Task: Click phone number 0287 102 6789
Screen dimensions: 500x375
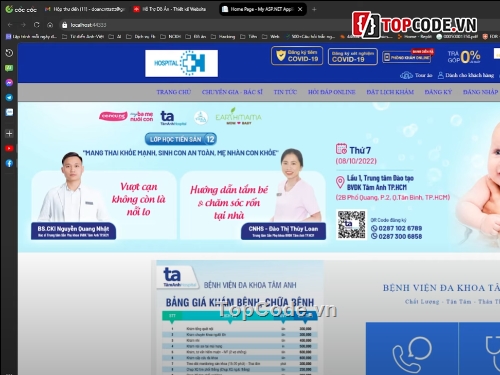Action: click(397, 228)
